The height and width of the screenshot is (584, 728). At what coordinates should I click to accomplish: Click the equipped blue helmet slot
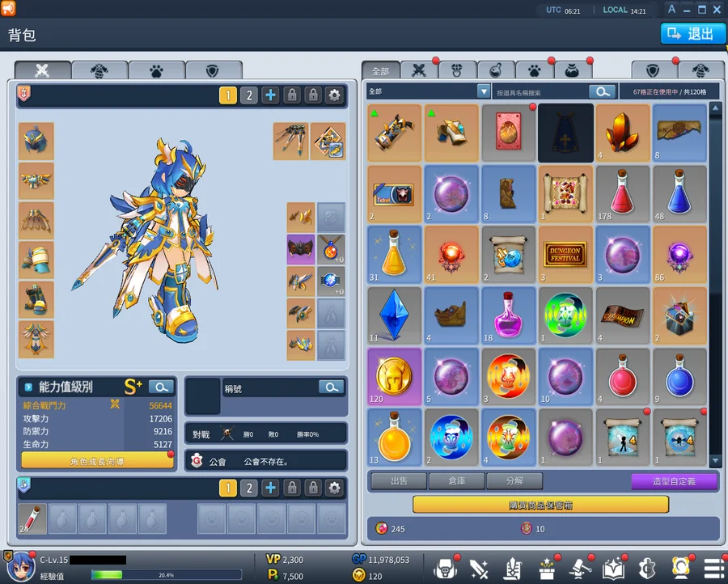pyautogui.click(x=36, y=141)
